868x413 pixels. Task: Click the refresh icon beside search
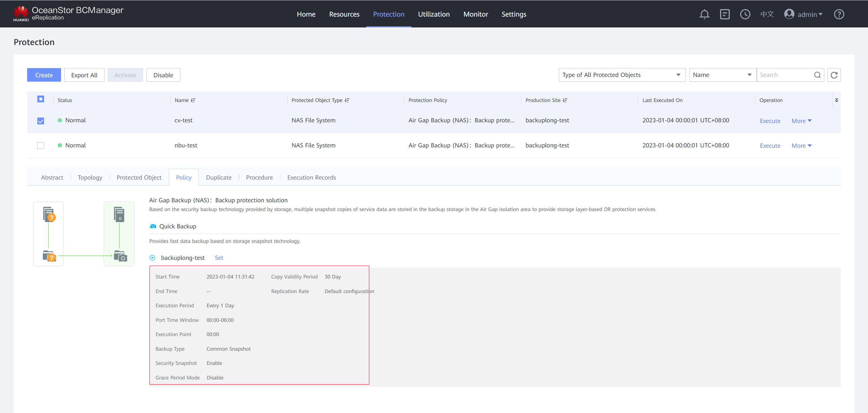[834, 75]
